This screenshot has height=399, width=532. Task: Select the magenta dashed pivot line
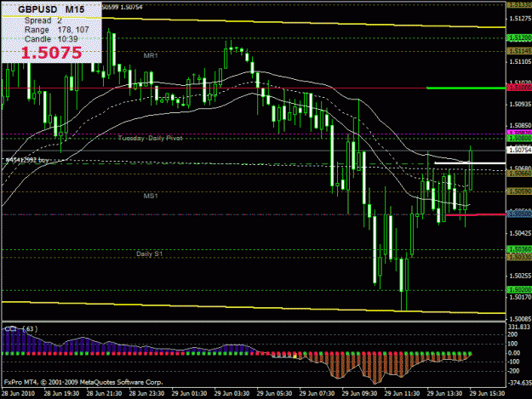(x=254, y=134)
